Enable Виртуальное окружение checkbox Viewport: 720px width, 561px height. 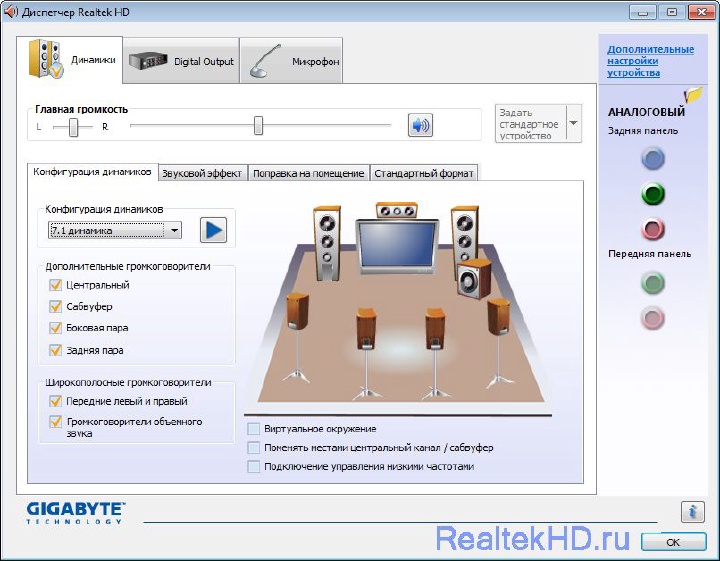coord(254,429)
